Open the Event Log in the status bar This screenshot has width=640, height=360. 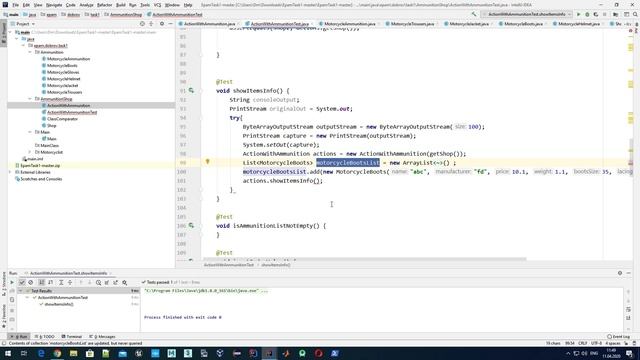619,337
